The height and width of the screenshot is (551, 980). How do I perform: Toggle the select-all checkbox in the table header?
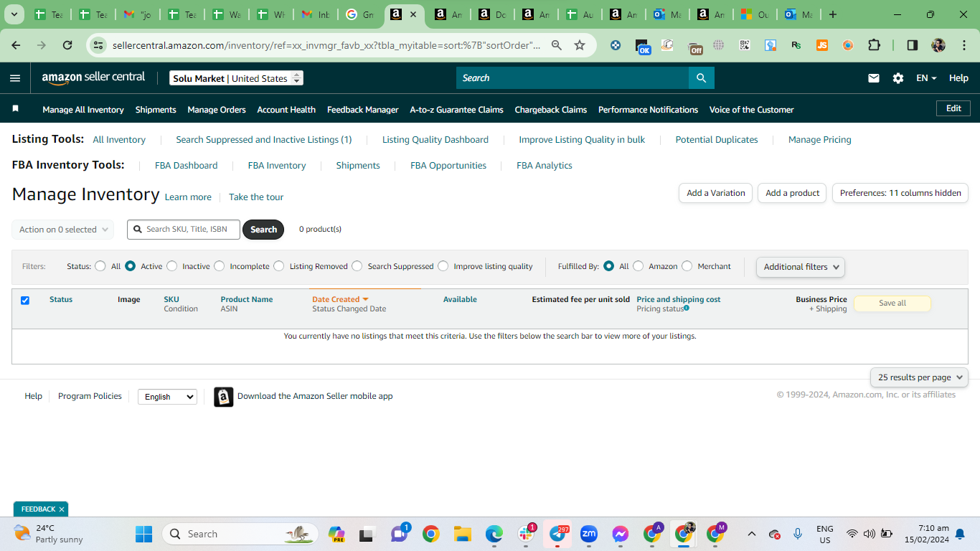(x=25, y=301)
